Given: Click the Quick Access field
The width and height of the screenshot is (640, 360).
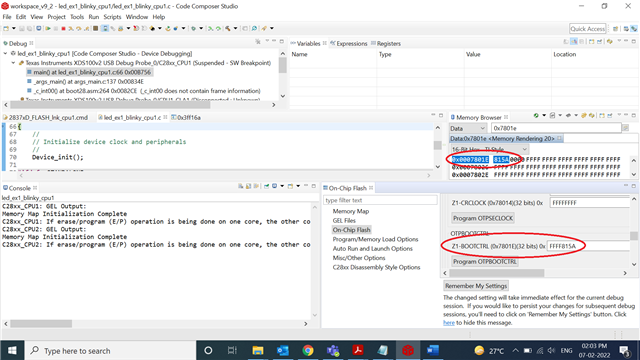Looking at the screenshot, I should click(587, 29).
